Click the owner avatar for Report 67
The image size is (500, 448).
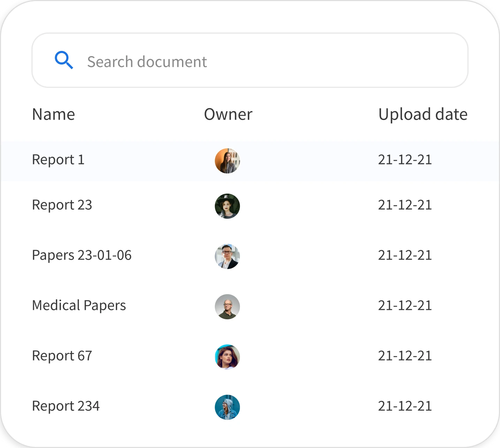click(227, 357)
